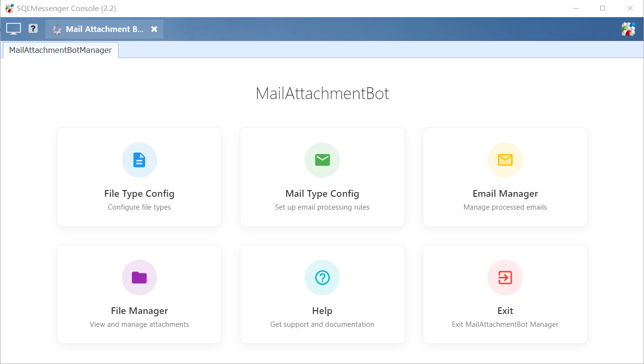This screenshot has width=644, height=364.
Task: Click the red Exit arrow icon
Action: click(x=505, y=277)
